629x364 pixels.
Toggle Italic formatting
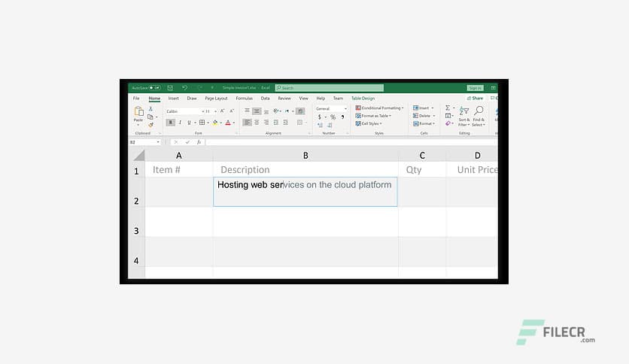coord(180,123)
